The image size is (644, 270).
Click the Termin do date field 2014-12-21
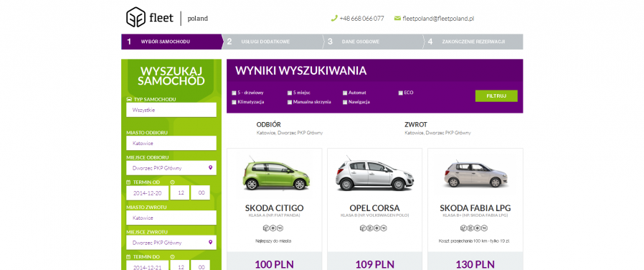147,266
